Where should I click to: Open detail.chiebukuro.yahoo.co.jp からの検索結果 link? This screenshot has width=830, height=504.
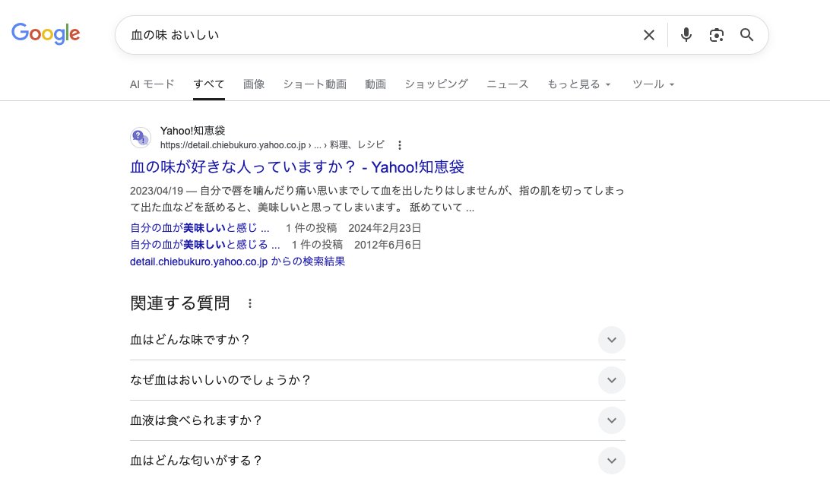pyautogui.click(x=237, y=262)
